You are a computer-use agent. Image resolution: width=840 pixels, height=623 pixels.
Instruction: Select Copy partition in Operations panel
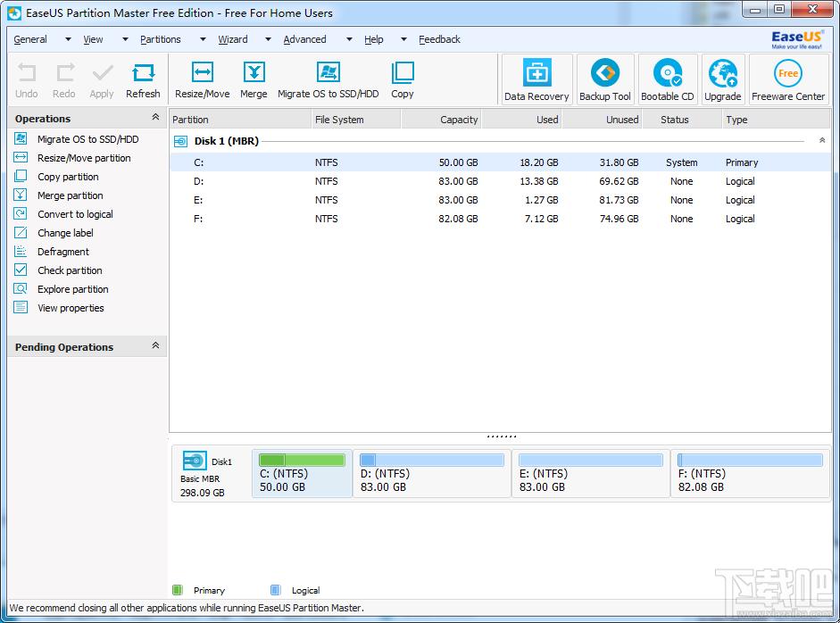[68, 177]
